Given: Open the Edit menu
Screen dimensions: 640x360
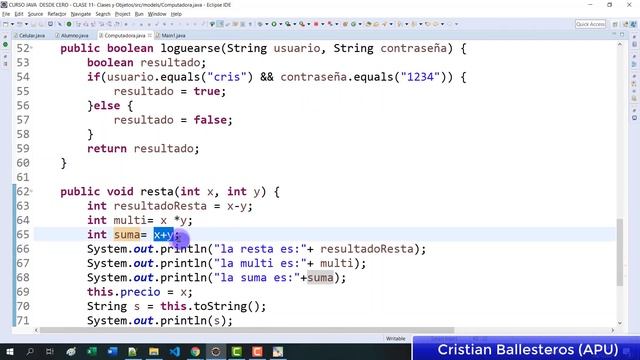Looking at the screenshot, I should pos(19,14).
